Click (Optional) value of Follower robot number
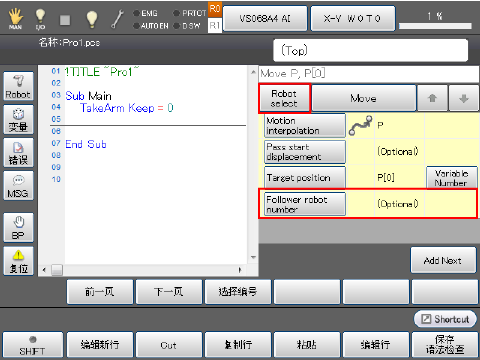Image resolution: width=480 pixels, height=360 pixels. click(398, 204)
